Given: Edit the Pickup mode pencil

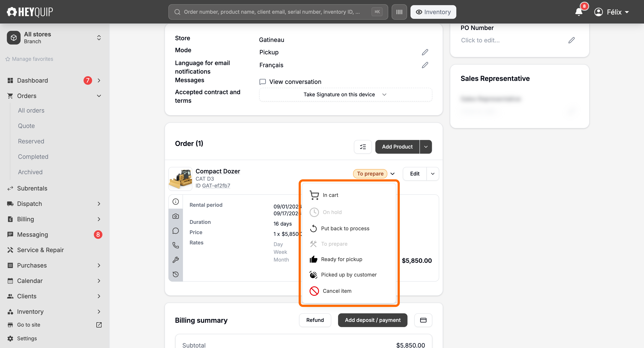Looking at the screenshot, I should (x=425, y=52).
